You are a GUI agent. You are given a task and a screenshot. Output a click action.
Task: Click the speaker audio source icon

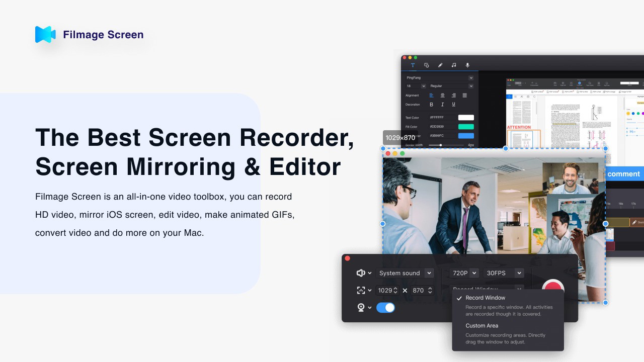[361, 273]
